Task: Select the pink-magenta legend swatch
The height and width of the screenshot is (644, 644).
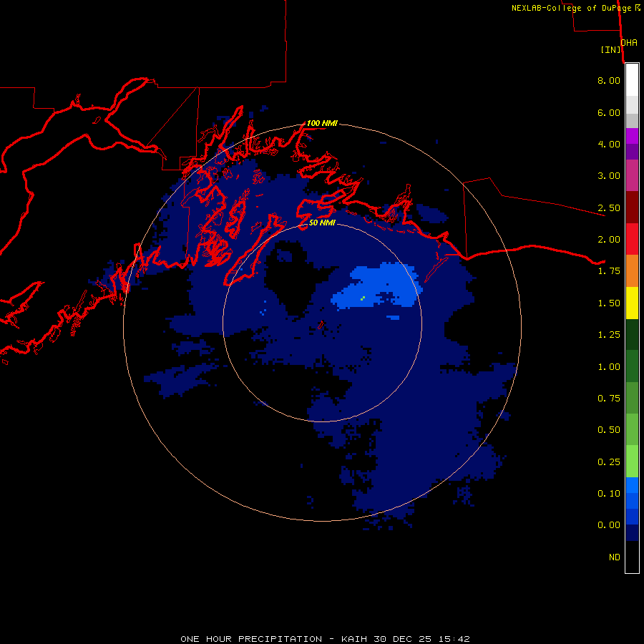Action: pos(632,175)
